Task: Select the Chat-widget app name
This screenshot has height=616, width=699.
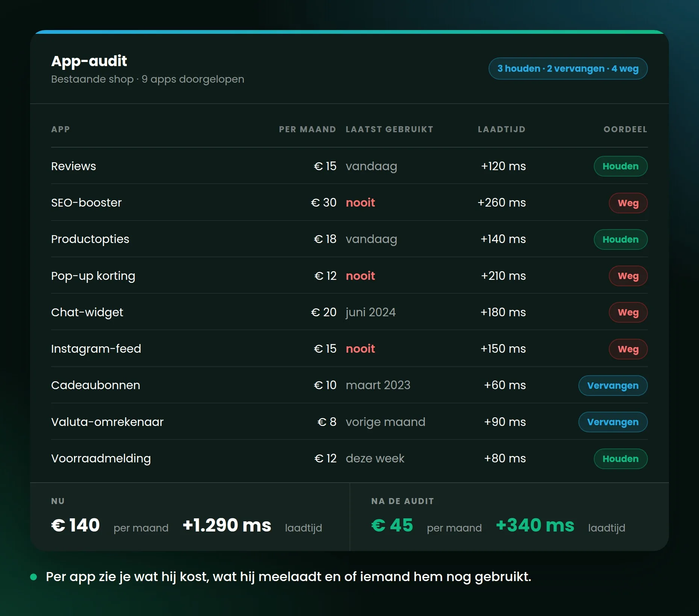Action: tap(87, 312)
